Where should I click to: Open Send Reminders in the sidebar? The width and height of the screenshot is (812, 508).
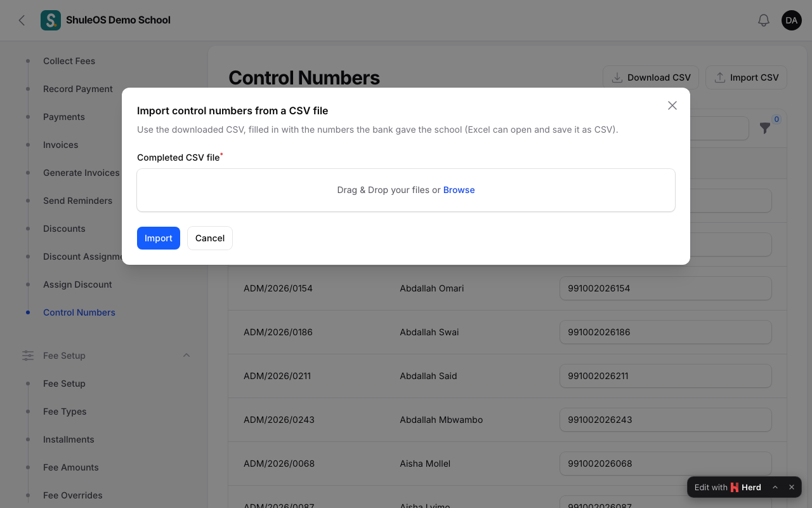[77, 201]
